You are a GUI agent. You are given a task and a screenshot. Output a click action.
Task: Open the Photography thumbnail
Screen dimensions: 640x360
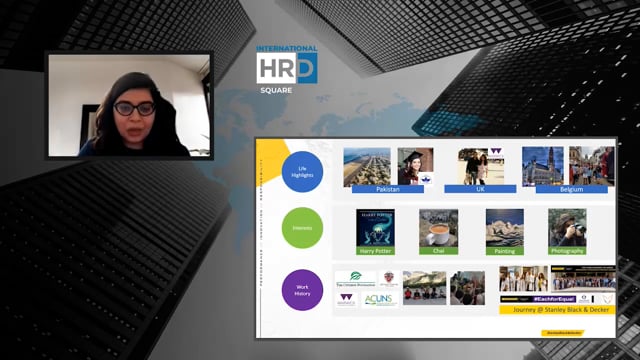coord(567,228)
